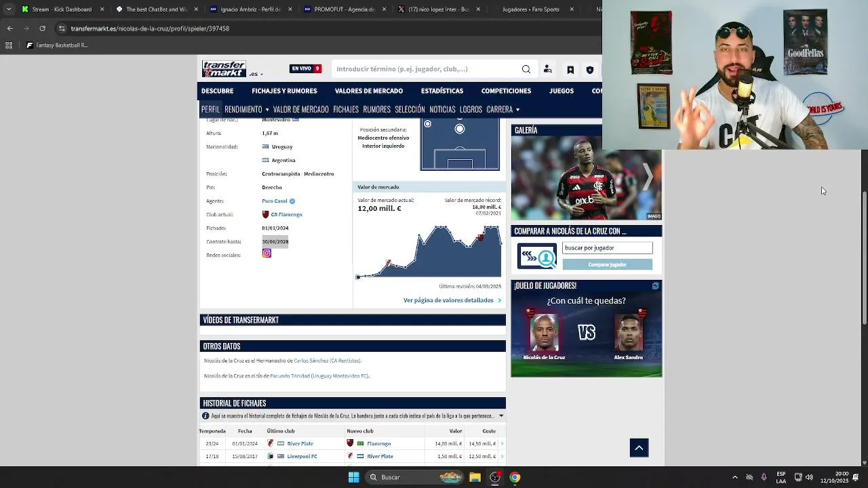Screen dimensions: 868x488
Task: Click the search magnifier icon
Action: (x=526, y=69)
